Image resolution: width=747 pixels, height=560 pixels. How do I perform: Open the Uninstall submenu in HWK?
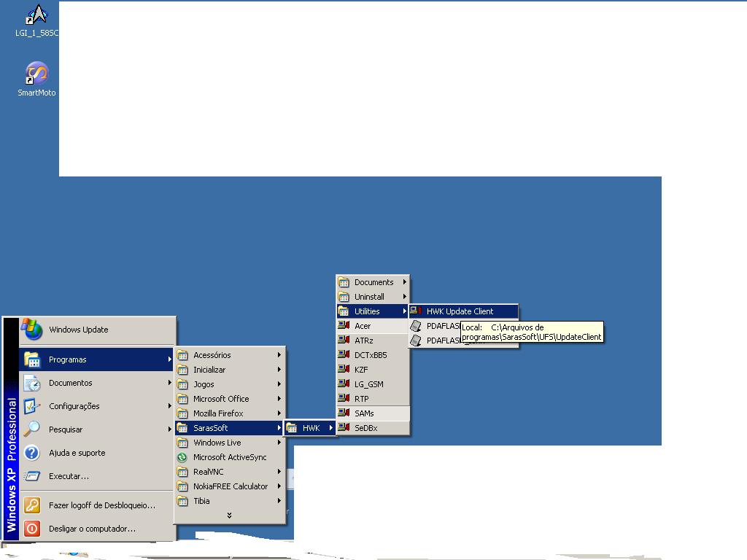coord(373,297)
